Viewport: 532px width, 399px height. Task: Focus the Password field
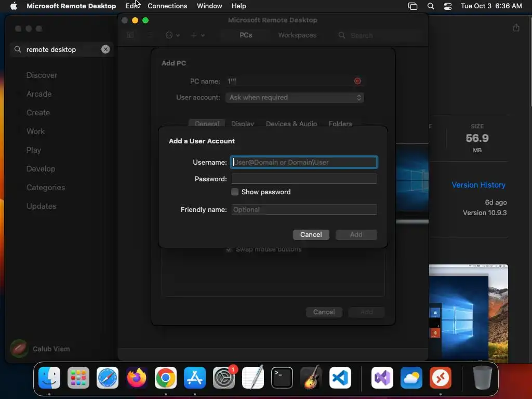pyautogui.click(x=304, y=179)
